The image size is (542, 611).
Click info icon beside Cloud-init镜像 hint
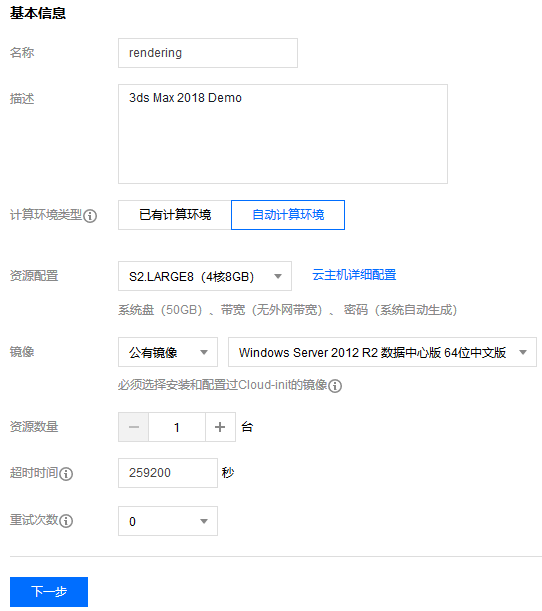click(335, 386)
